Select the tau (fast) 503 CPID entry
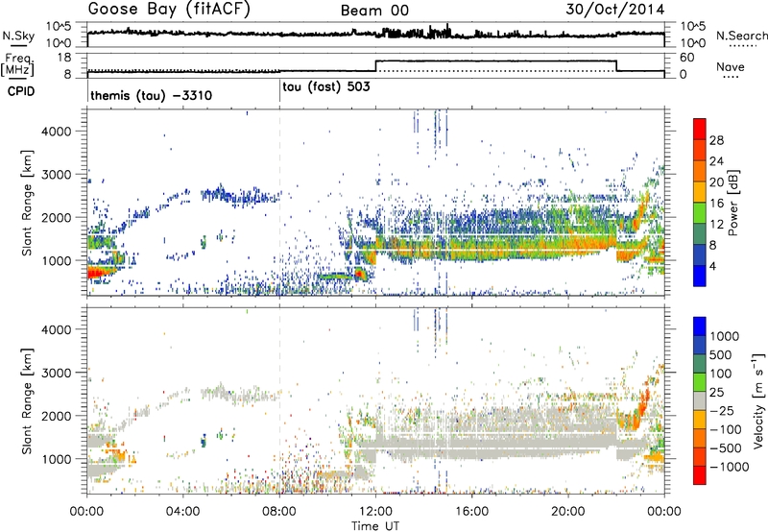 coord(326,87)
